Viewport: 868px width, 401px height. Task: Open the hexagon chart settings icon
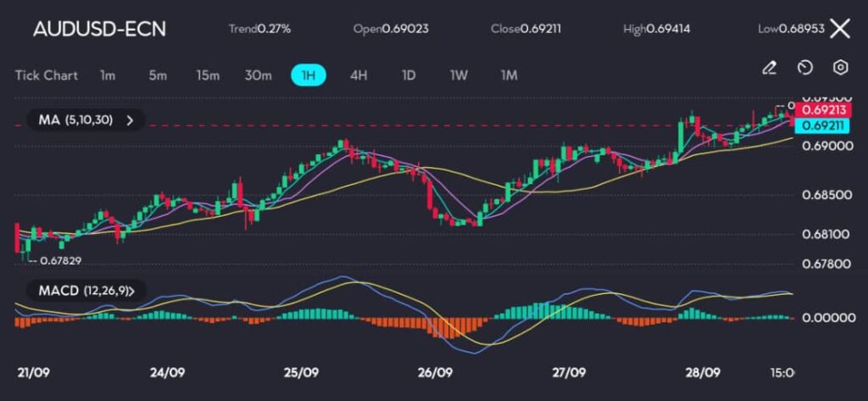click(840, 68)
